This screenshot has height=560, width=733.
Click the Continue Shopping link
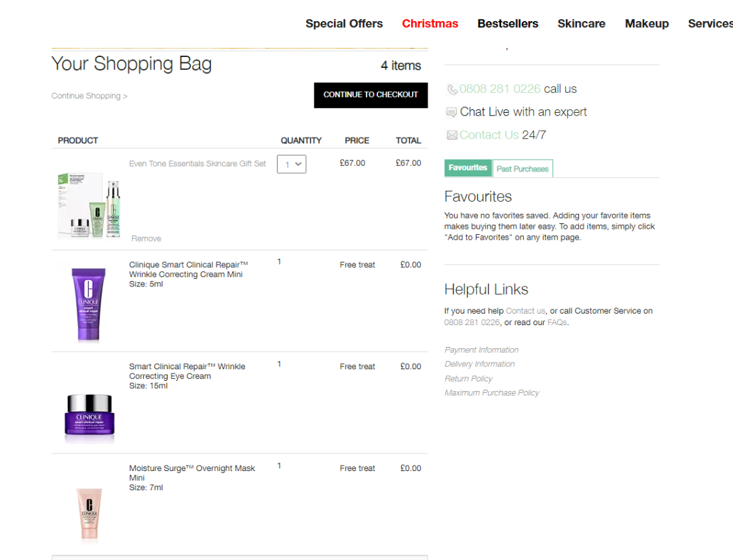[x=89, y=96]
